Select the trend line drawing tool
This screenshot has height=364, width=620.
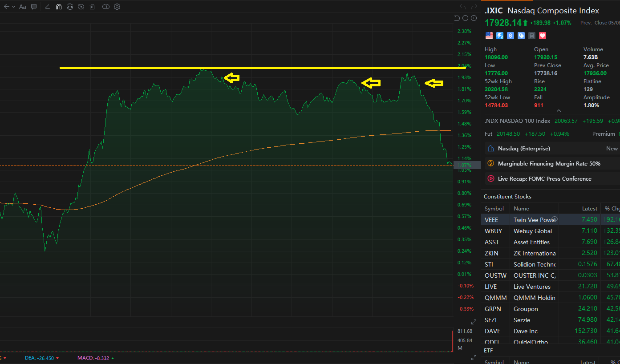click(x=48, y=7)
